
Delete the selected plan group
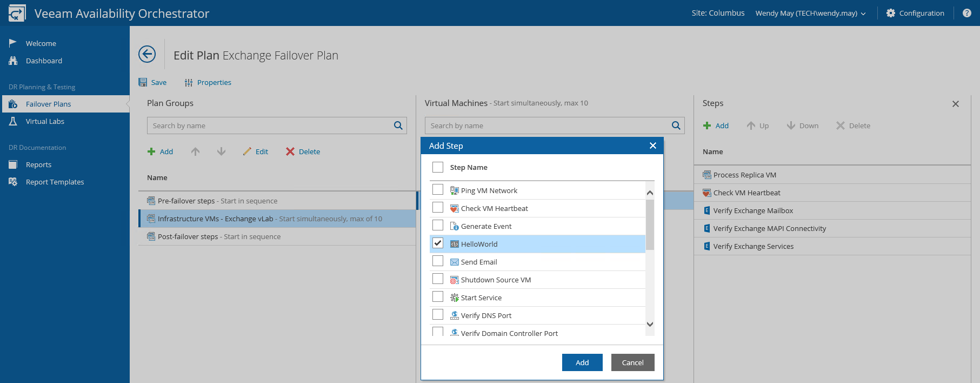[303, 151]
